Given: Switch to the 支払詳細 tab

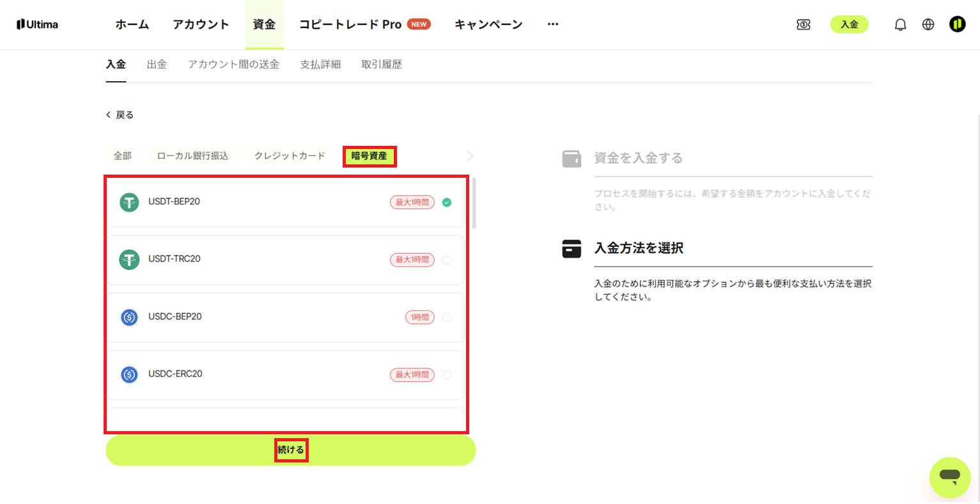Looking at the screenshot, I should coord(320,65).
